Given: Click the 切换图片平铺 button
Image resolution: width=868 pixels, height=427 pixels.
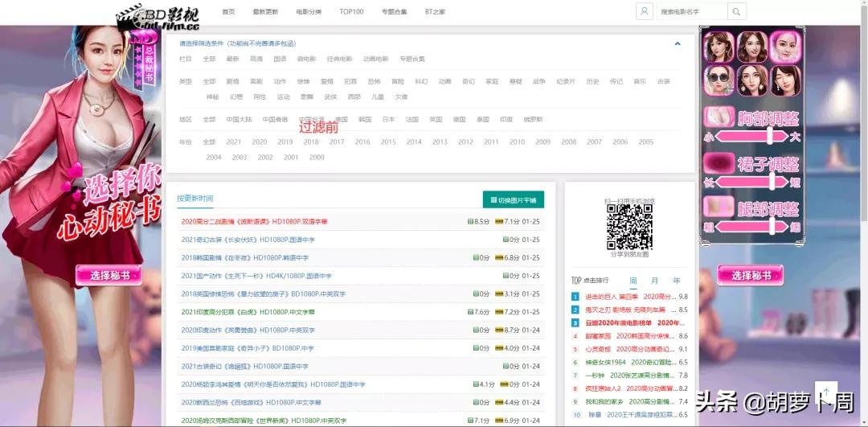Looking at the screenshot, I should pos(513,199).
